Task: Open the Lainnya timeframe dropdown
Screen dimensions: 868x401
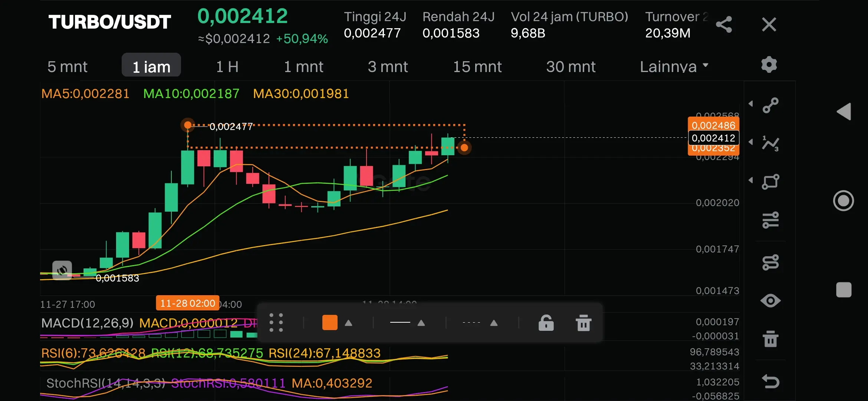Action: point(673,67)
